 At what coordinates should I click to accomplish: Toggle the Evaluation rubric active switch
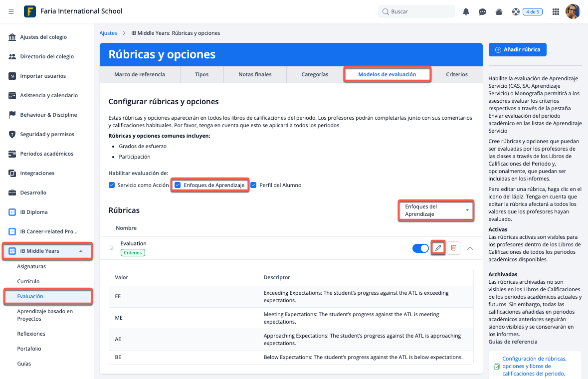[420, 248]
